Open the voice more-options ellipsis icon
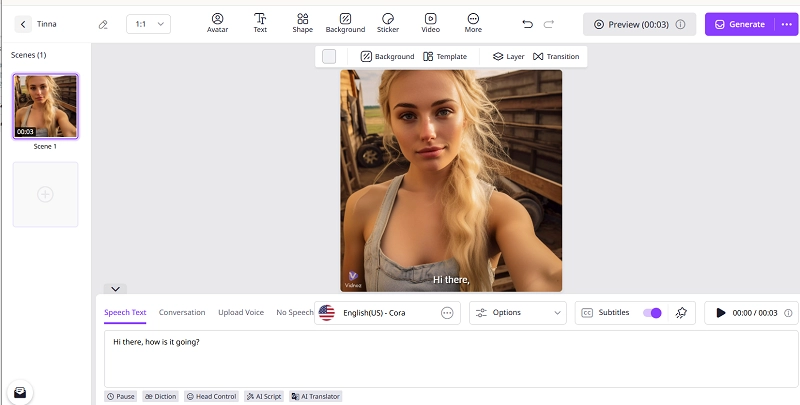Screen dimensions: 800x405 tap(447, 313)
